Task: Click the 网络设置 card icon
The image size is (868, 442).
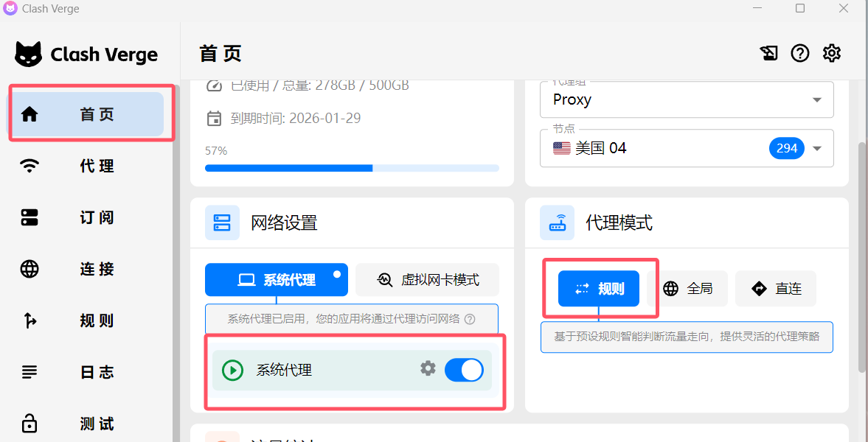Action: tap(222, 222)
